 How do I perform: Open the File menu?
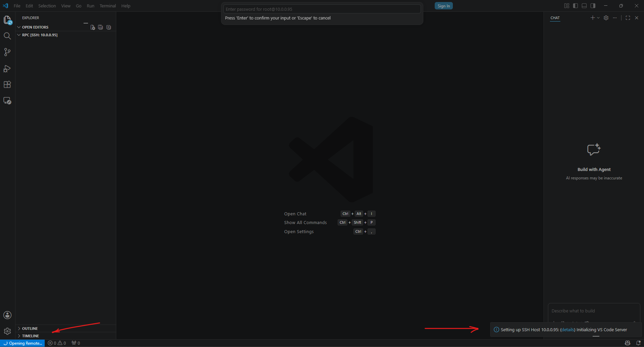[x=17, y=6]
